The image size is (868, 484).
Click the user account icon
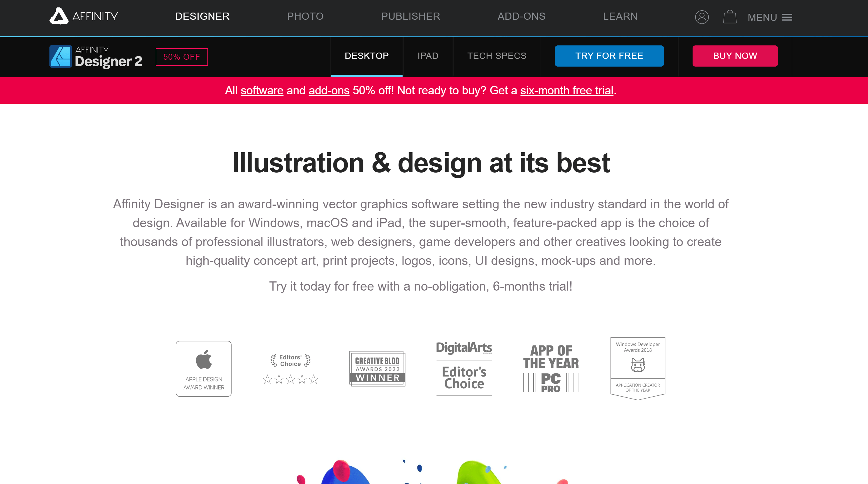coord(702,17)
